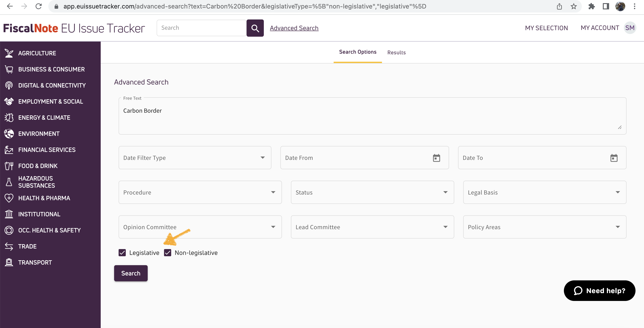Select the Search Options tab
The height and width of the screenshot is (328, 644).
[358, 52]
